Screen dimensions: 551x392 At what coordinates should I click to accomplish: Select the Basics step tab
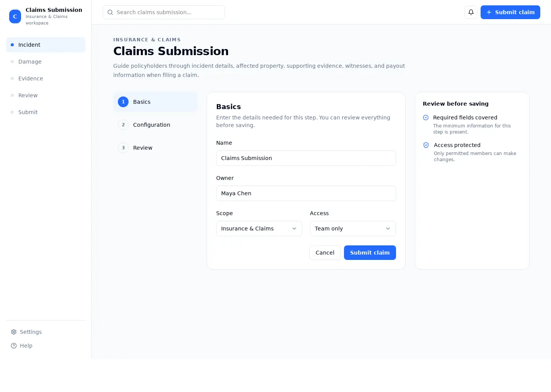coord(155,102)
